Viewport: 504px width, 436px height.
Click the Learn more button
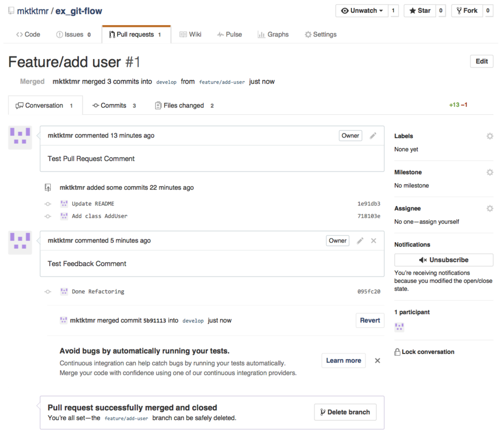(343, 361)
